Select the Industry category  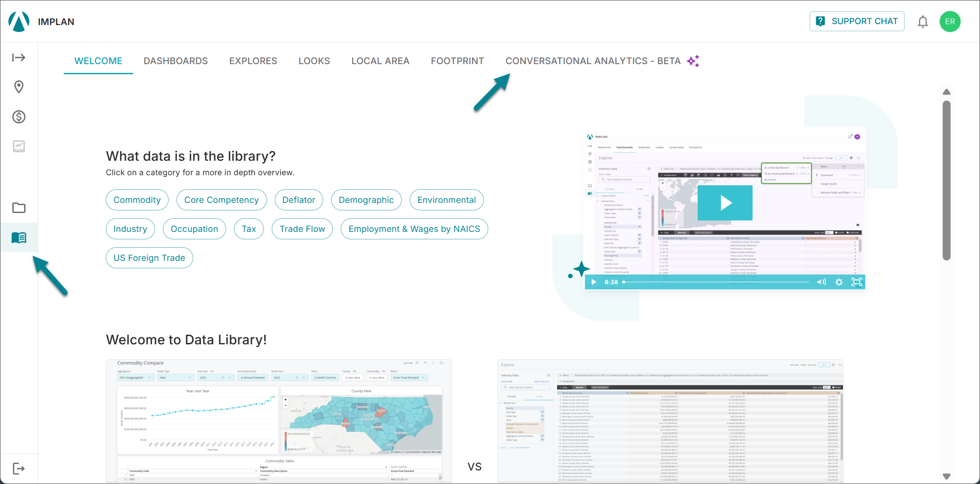130,229
